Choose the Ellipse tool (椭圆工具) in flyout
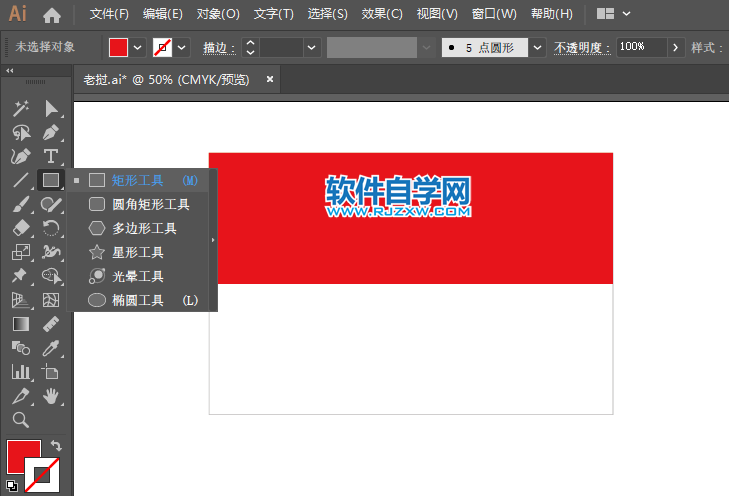729x496 pixels. coord(138,300)
